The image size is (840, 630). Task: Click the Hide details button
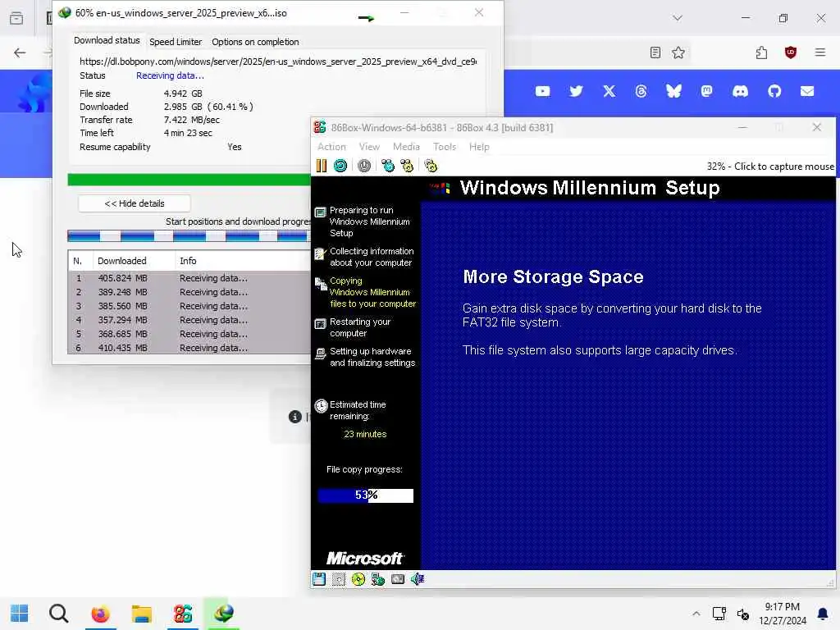click(135, 203)
